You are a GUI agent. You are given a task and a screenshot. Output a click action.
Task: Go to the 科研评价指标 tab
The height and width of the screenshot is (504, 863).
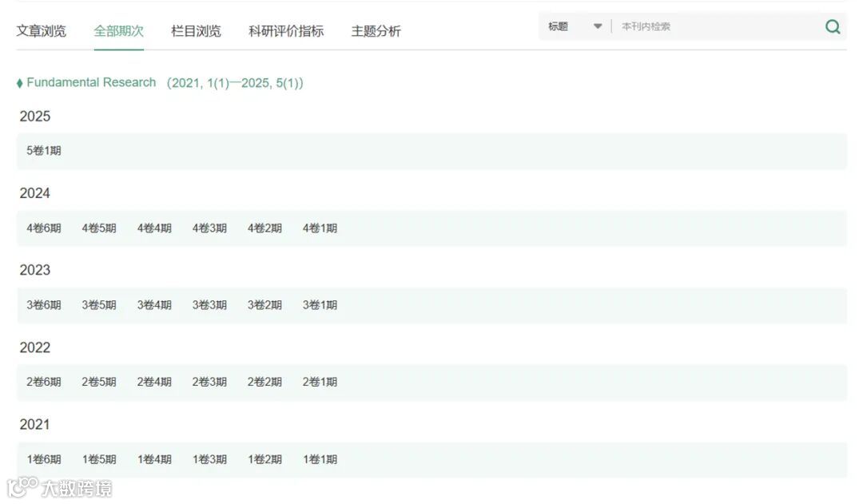[286, 31]
